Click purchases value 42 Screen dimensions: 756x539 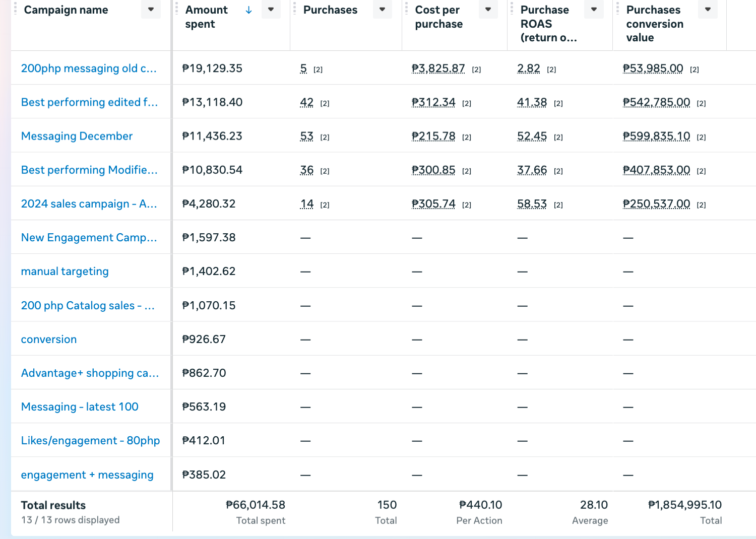[x=306, y=102]
